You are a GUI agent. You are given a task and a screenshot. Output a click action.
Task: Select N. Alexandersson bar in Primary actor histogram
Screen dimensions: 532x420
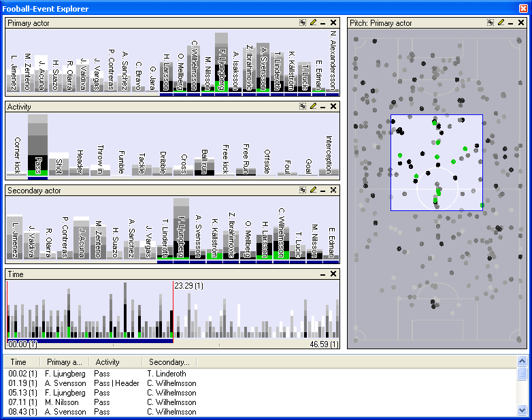333,91
